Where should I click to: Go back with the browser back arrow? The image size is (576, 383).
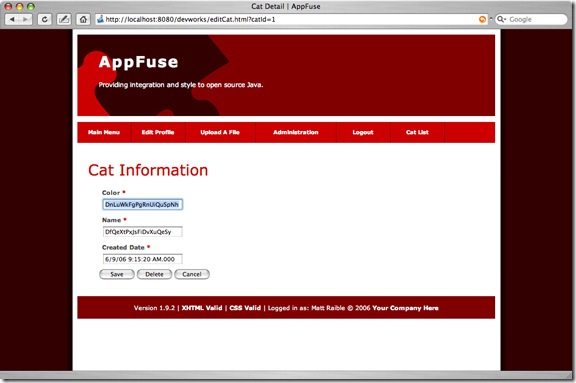pos(12,19)
